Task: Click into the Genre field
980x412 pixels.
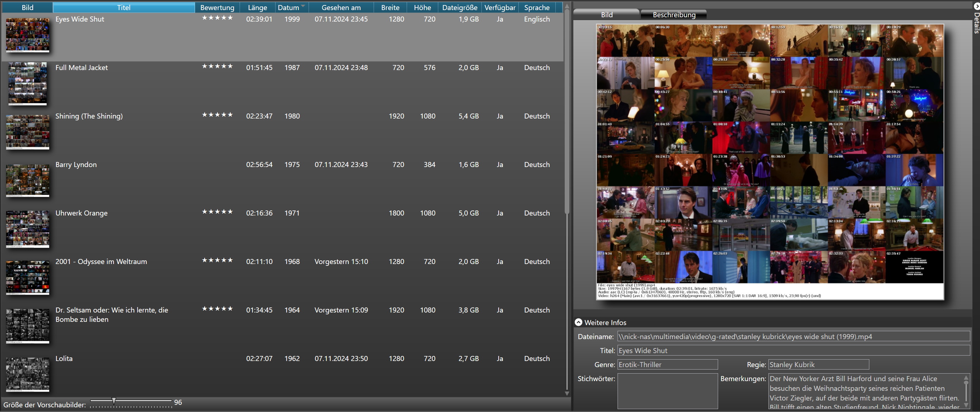Action: [x=667, y=365]
